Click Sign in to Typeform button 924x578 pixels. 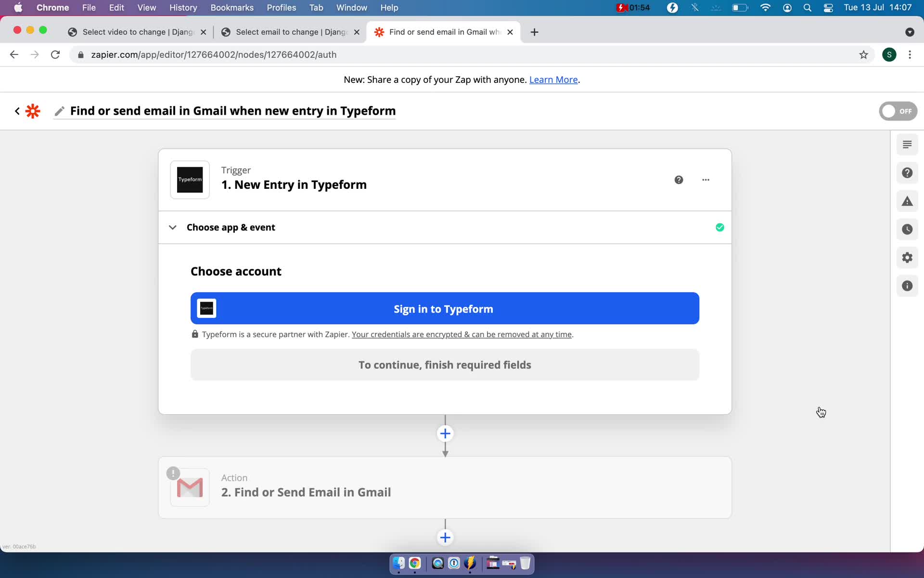coord(443,308)
